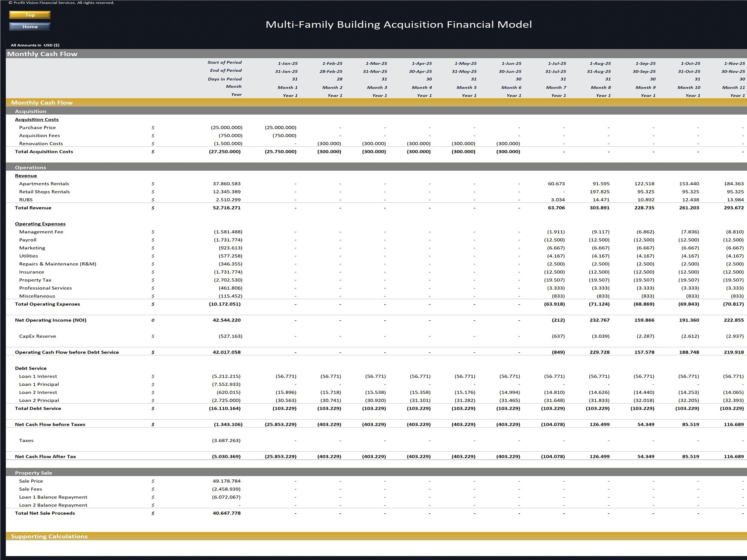Screen dimensions: 747x560
Task: Click the 197.825 retail shops value
Action: coord(600,192)
